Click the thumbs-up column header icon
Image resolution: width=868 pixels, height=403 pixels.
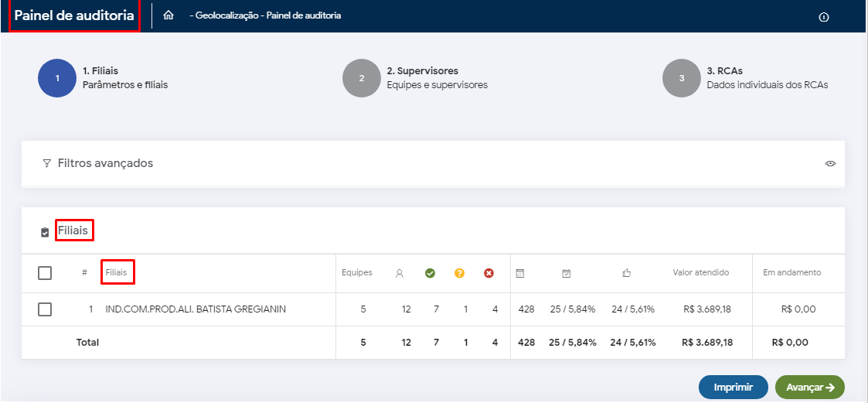[x=626, y=273]
